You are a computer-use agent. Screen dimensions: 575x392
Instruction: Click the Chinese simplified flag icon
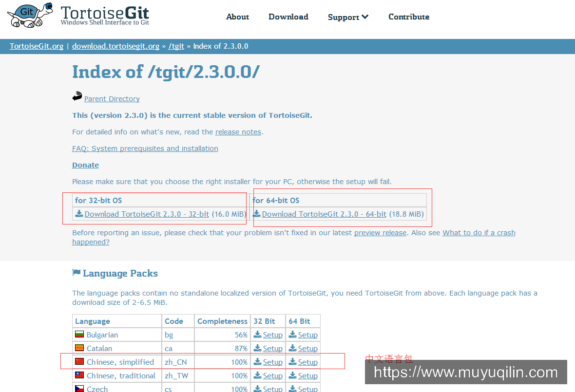click(79, 361)
